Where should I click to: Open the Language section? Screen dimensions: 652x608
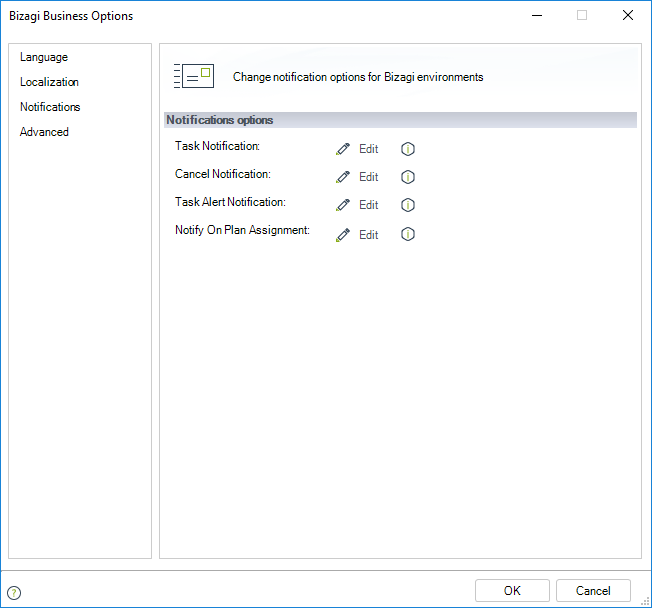(44, 57)
